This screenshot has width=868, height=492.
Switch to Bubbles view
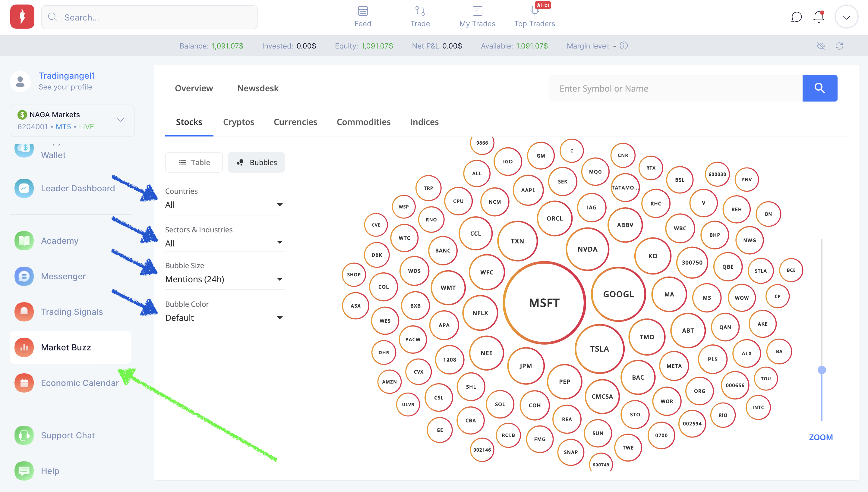(x=256, y=162)
